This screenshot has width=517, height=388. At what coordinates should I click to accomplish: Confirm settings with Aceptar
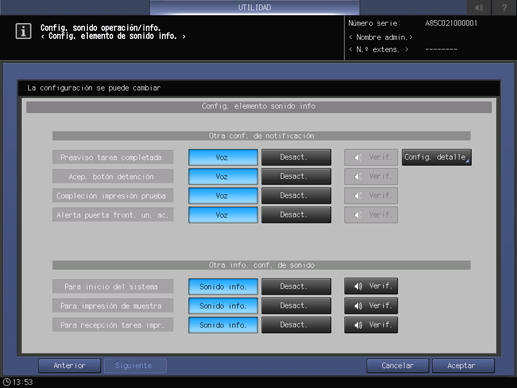[463, 366]
